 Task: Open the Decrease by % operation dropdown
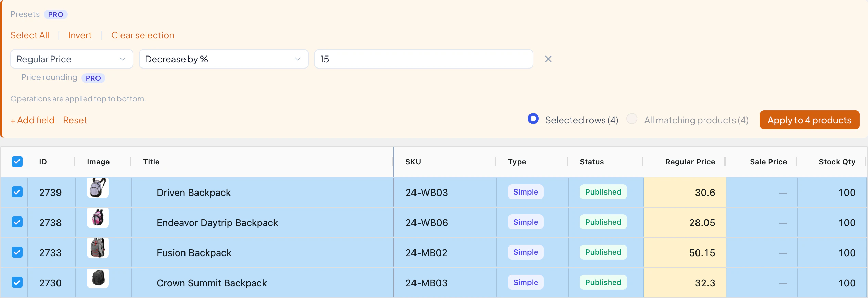(224, 59)
